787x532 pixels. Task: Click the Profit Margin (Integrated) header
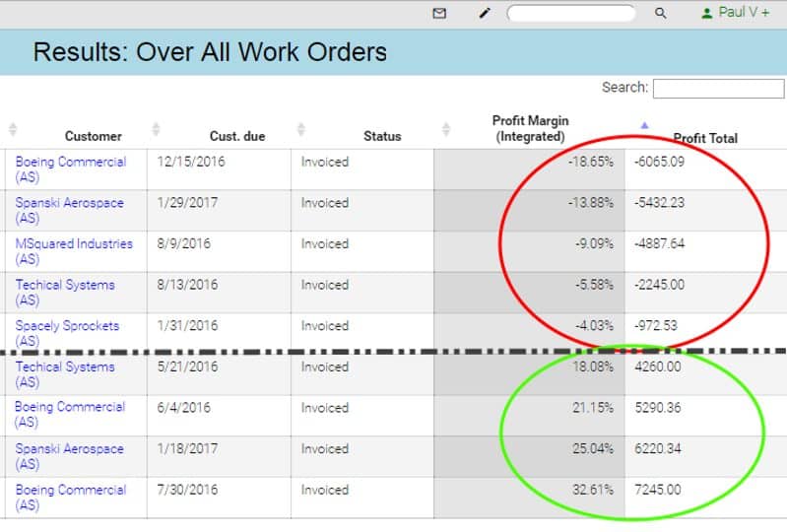tap(530, 128)
